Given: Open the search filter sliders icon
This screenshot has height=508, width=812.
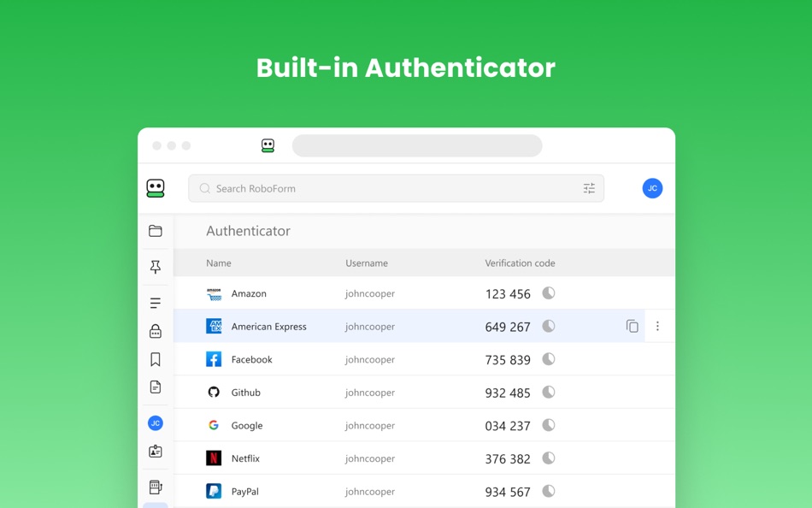Looking at the screenshot, I should point(589,188).
